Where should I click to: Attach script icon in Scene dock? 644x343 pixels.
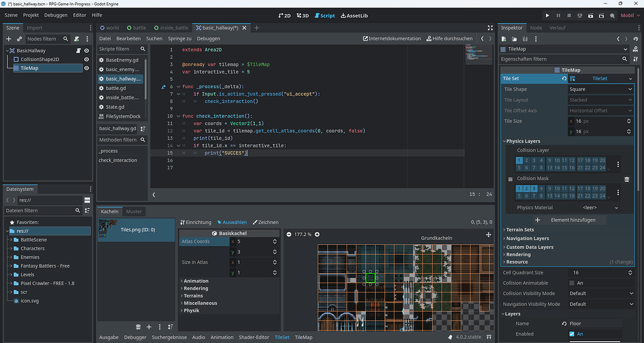point(76,38)
